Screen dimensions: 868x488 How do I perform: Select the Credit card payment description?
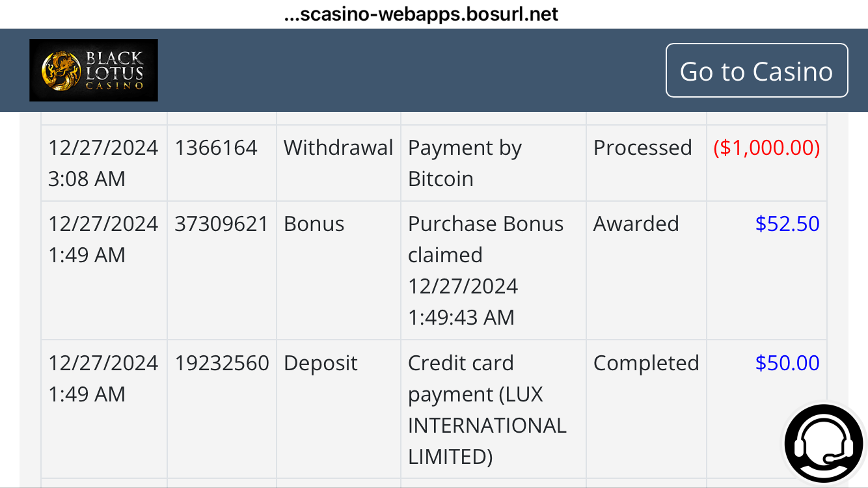pyautogui.click(x=487, y=409)
